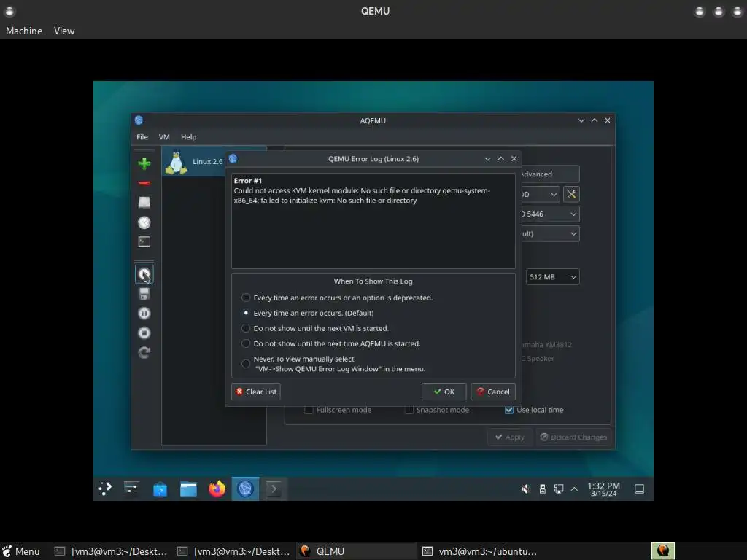Select the 'Never. To view manually select' radio
The width and height of the screenshot is (747, 560).
pyautogui.click(x=246, y=364)
